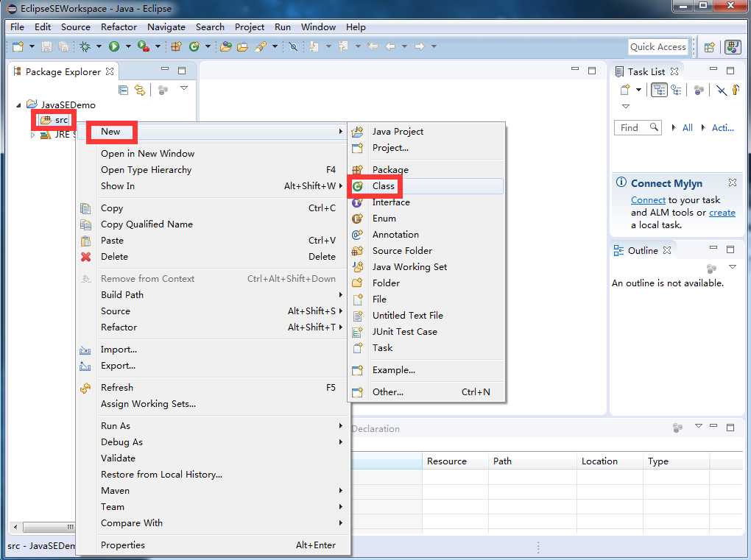Screen dimensions: 751x560
Task: Collapse the JavaSEDemo project node
Action: pyautogui.click(x=18, y=104)
